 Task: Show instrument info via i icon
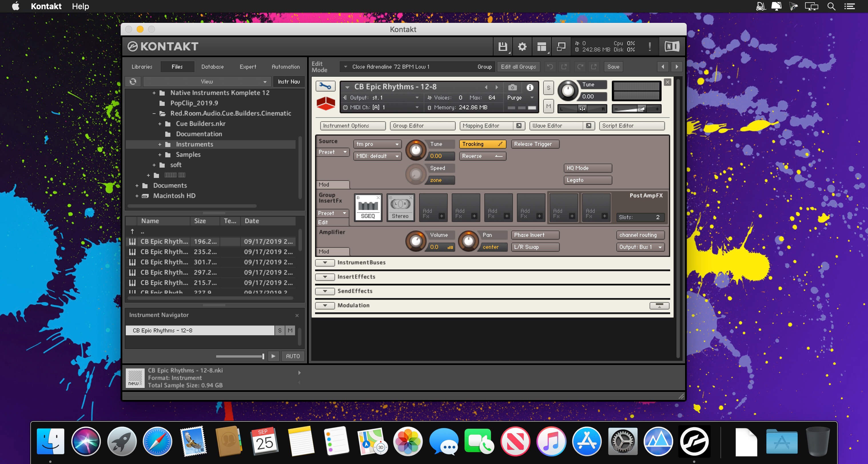530,88
